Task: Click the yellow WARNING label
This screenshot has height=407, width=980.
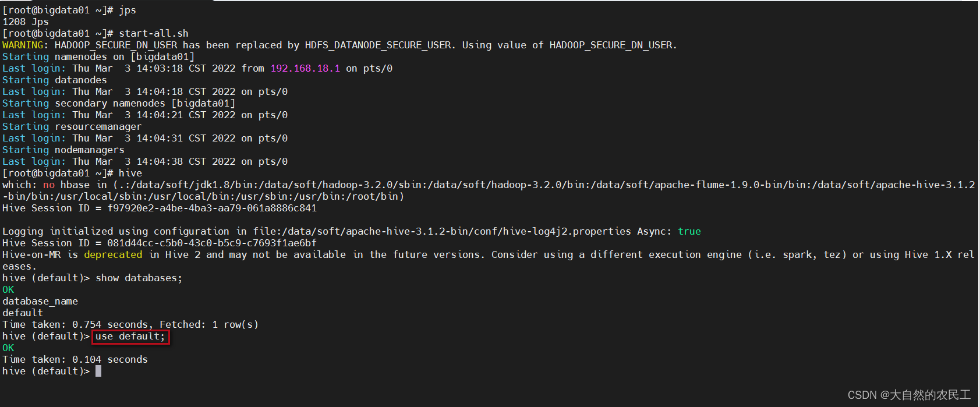Action: pyautogui.click(x=23, y=45)
